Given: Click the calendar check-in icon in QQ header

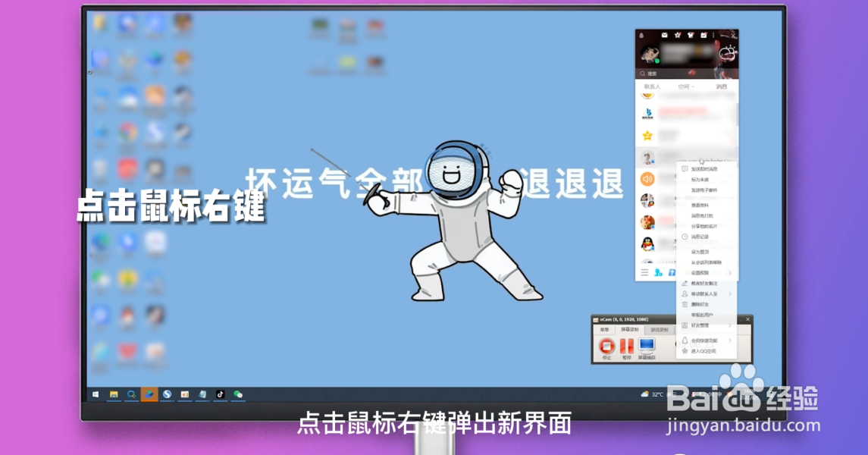Looking at the screenshot, I should point(703,36).
